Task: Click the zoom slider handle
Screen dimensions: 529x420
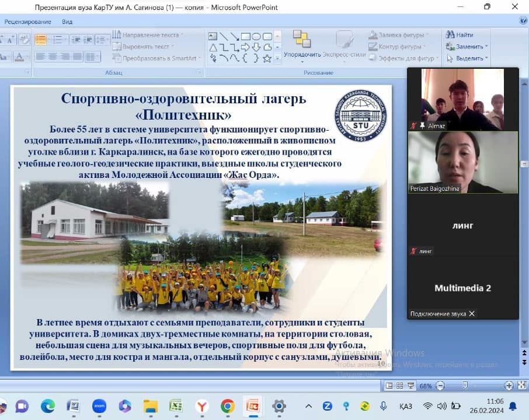Action: pos(465,386)
